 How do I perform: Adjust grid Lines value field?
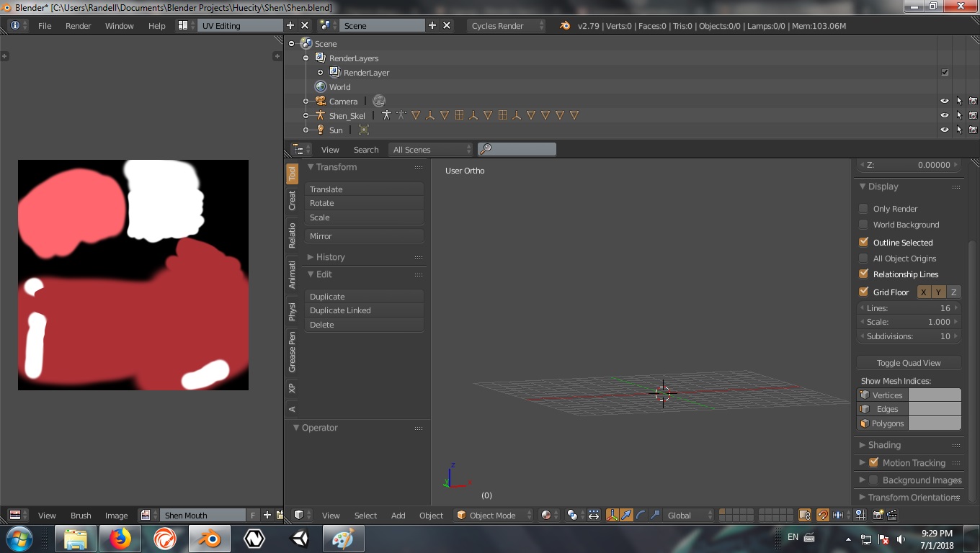coord(909,307)
